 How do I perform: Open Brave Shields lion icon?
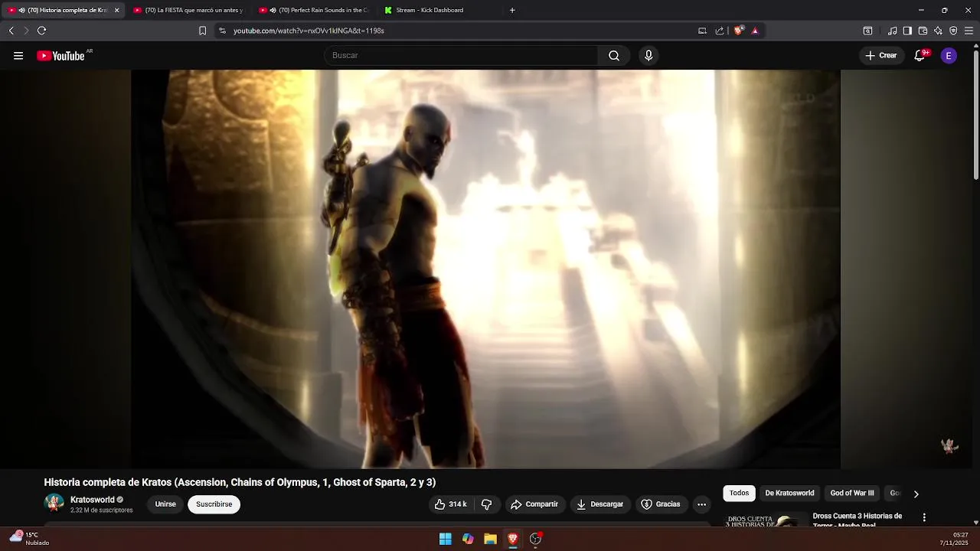click(x=738, y=31)
